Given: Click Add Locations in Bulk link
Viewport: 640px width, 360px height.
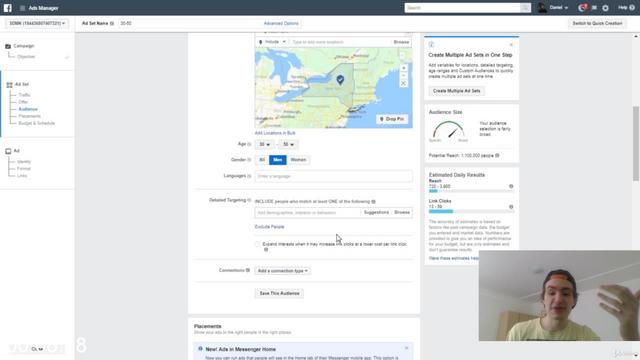Looking at the screenshot, I should [275, 133].
